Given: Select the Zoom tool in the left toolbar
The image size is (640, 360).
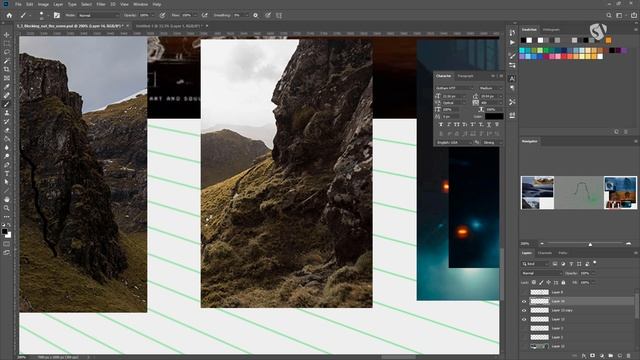Looking at the screenshot, I should tap(7, 208).
